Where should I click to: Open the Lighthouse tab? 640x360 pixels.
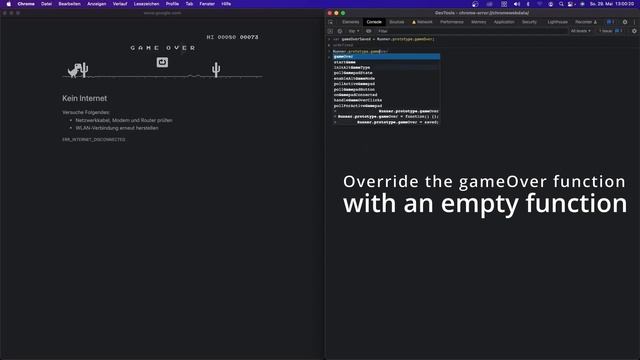point(558,22)
